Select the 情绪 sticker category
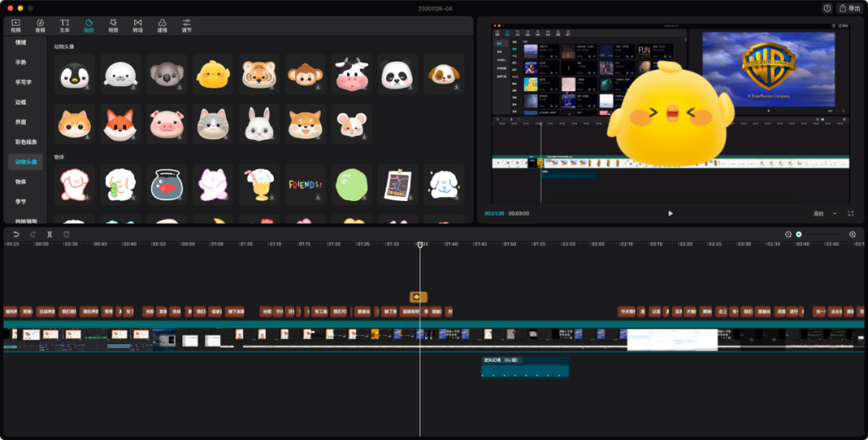This screenshot has height=440, width=868. 21,42
